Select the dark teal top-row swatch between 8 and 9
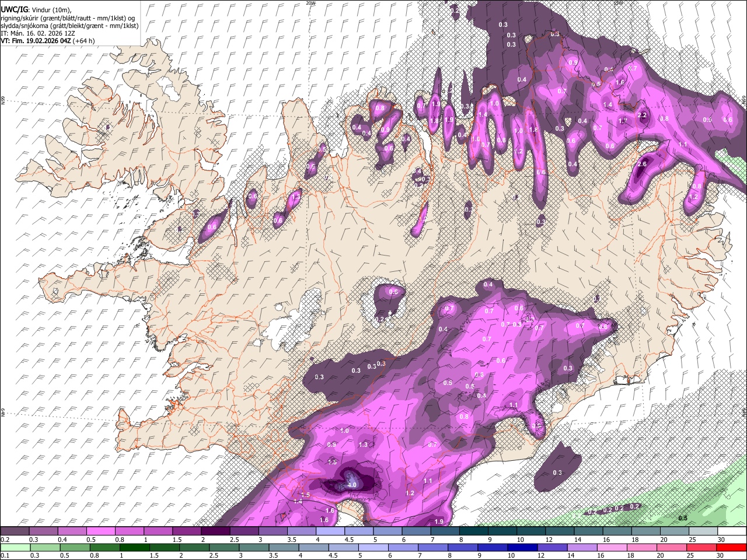Image resolution: width=747 pixels, height=560 pixels. [474, 531]
